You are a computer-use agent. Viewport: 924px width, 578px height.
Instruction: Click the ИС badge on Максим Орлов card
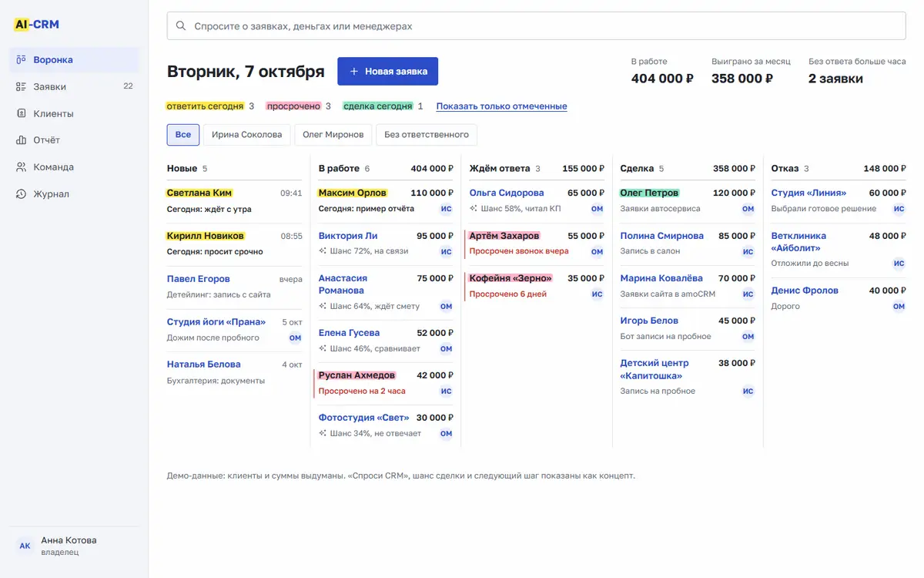point(446,209)
